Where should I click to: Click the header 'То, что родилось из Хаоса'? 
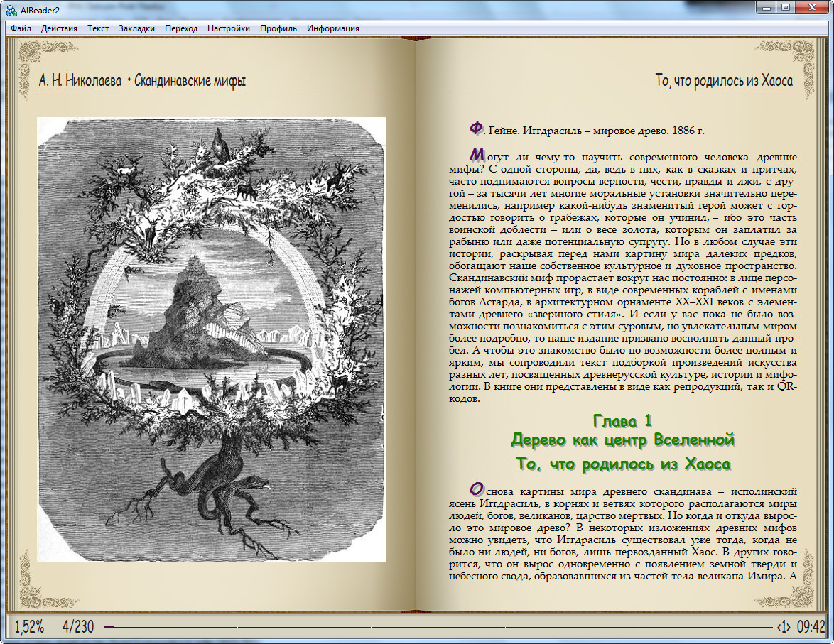tap(724, 81)
